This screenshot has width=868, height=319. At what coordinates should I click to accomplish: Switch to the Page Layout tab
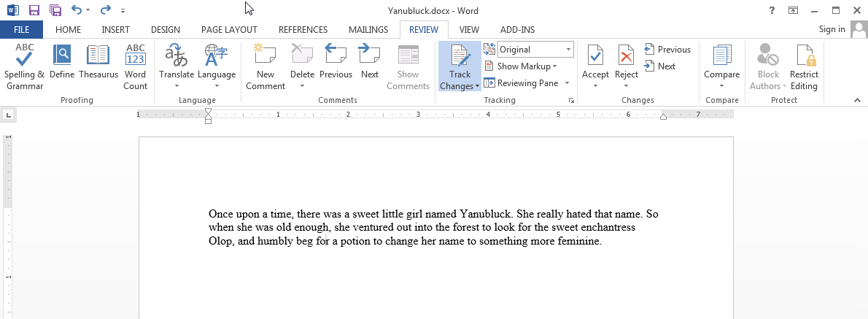(229, 30)
